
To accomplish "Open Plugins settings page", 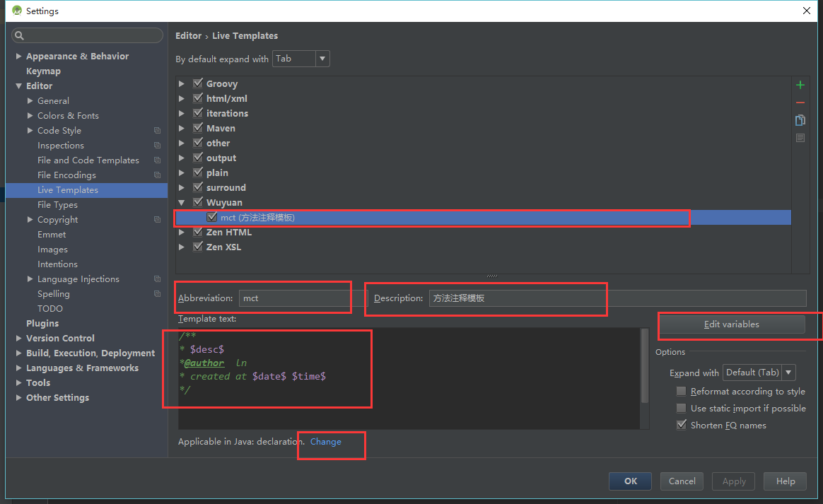I will pyautogui.click(x=42, y=324).
